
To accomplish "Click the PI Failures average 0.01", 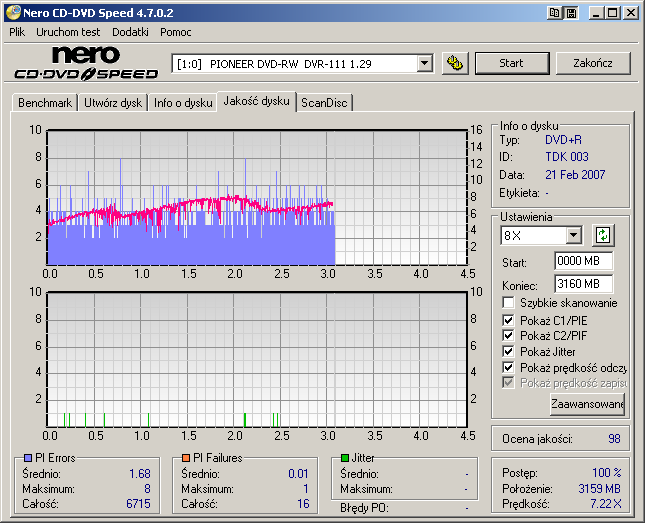I will 298,474.
